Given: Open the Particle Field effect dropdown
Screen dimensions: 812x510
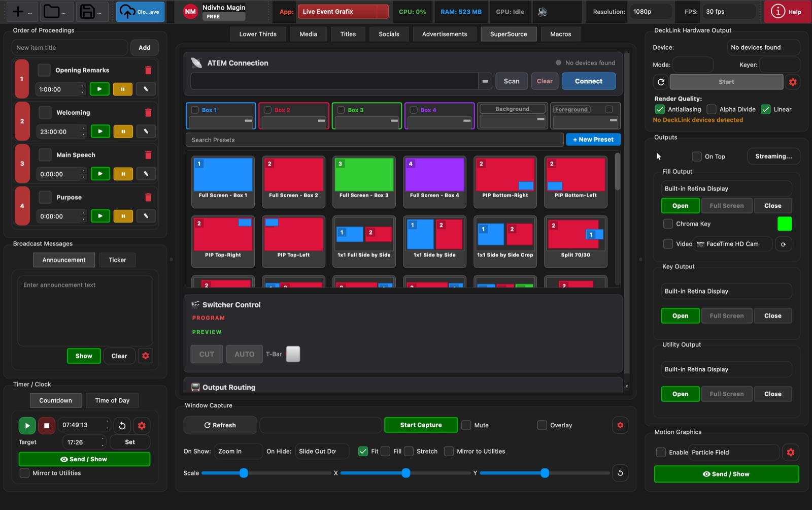Looking at the screenshot, I should 734,452.
